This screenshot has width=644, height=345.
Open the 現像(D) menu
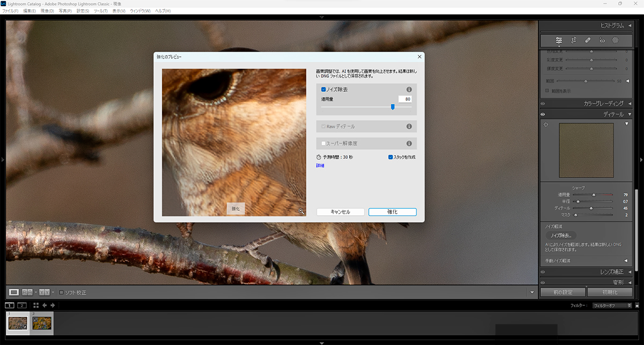pyautogui.click(x=47, y=11)
